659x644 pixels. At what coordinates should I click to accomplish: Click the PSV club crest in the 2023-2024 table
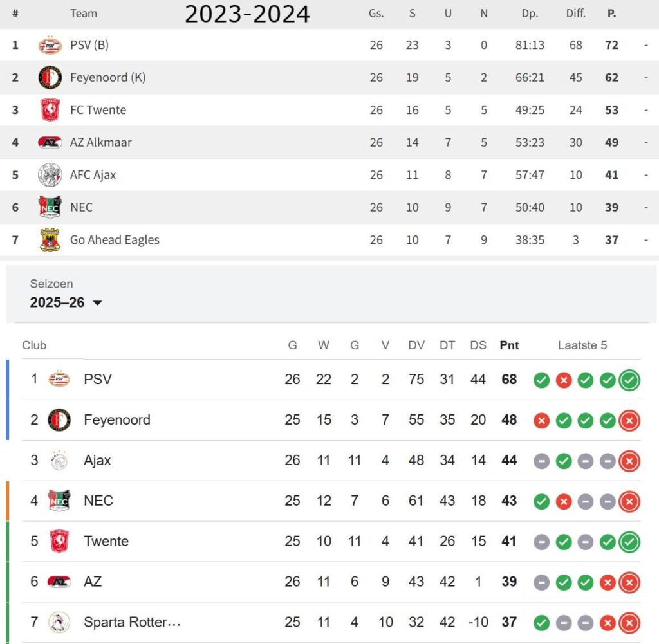pos(50,45)
